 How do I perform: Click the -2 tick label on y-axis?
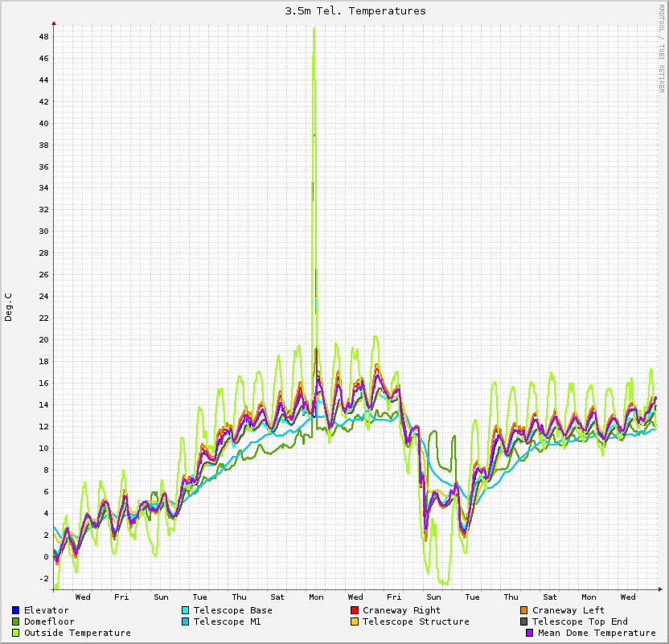[44, 578]
